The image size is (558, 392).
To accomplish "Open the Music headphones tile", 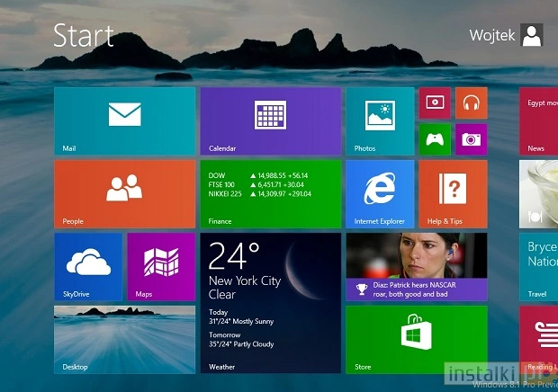I will tap(472, 102).
